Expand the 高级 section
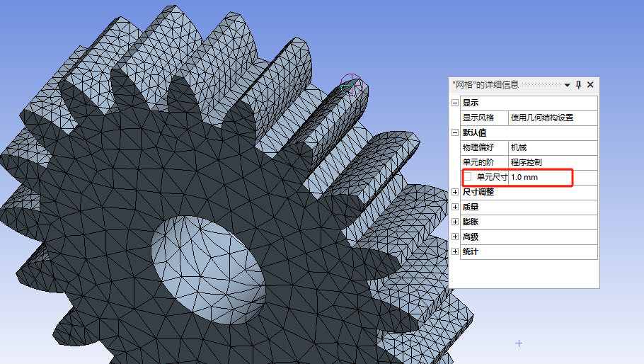The height and width of the screenshot is (364, 644). pyautogui.click(x=455, y=237)
